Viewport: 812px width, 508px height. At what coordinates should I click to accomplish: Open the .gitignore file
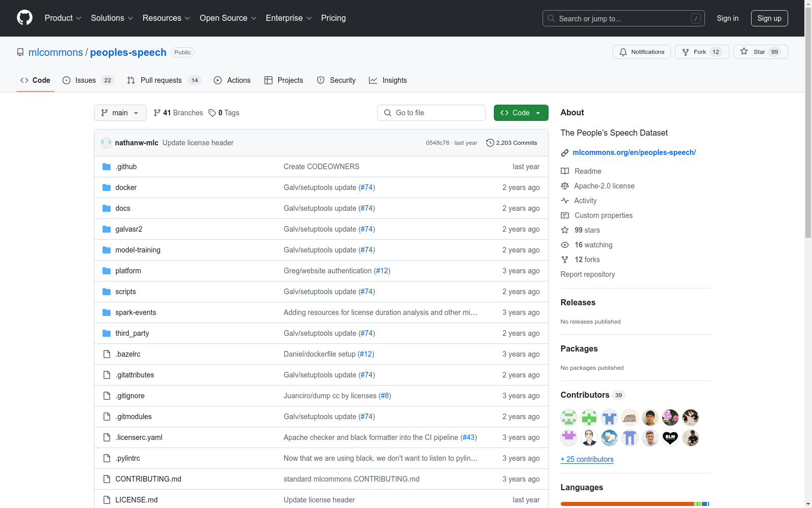[130, 396]
